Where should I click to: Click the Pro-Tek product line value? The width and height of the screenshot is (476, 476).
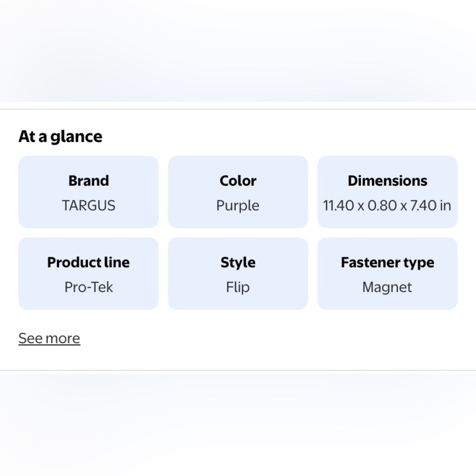(89, 287)
